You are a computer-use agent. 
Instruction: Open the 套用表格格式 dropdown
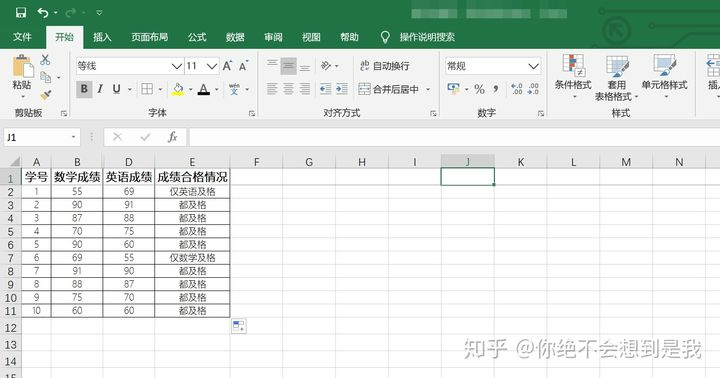[x=617, y=78]
